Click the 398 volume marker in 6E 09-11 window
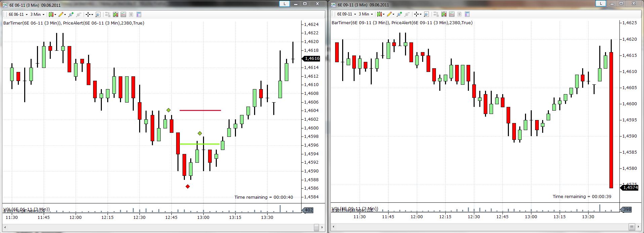644x233 pixels. tap(626, 209)
